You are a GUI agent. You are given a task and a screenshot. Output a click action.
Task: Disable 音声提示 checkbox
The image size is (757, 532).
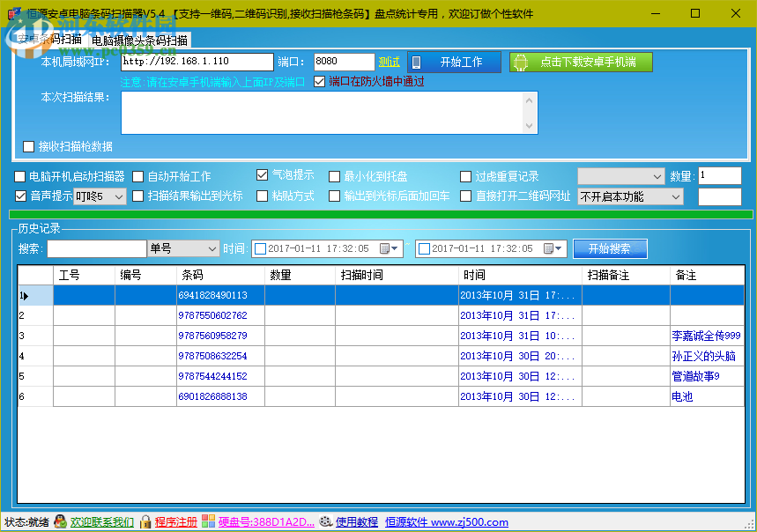click(21, 196)
